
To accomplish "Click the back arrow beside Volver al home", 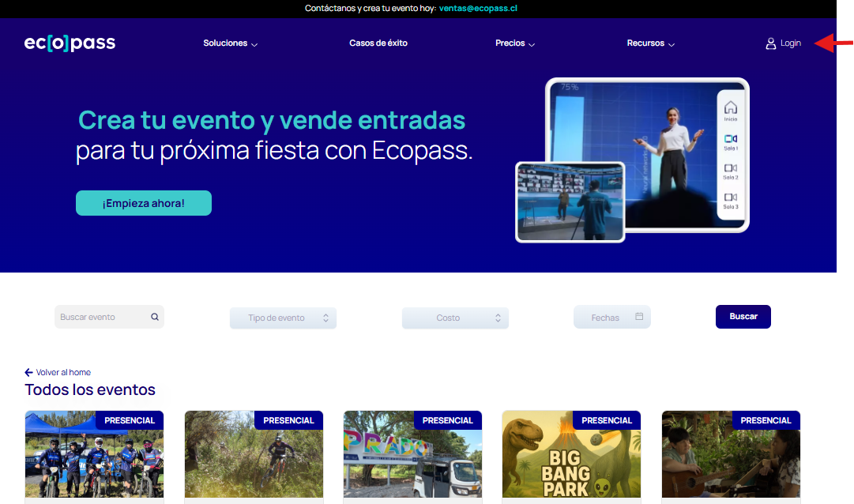I will [29, 372].
